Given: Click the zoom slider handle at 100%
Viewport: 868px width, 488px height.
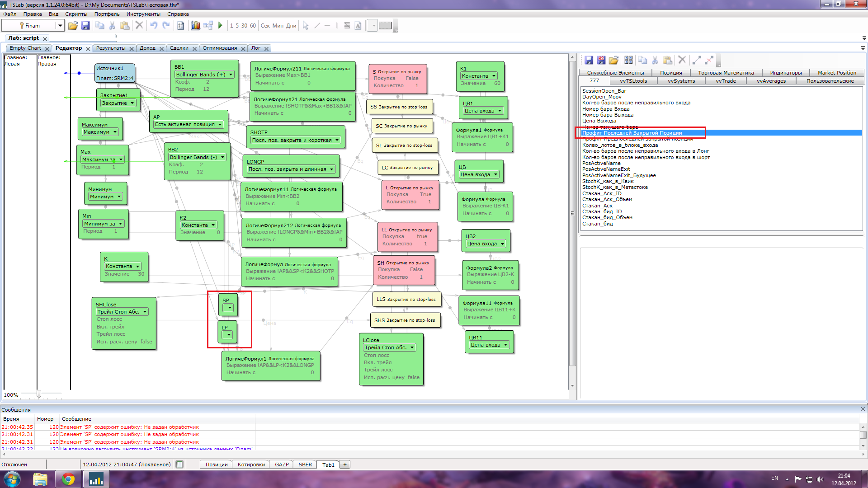Looking at the screenshot, I should click(39, 394).
